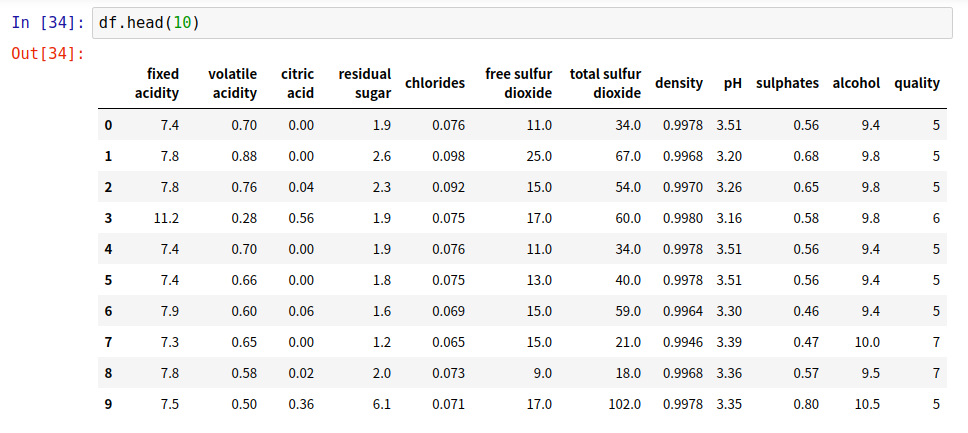The width and height of the screenshot is (968, 433).
Task: Select the 'density' column header
Action: pyautogui.click(x=679, y=83)
